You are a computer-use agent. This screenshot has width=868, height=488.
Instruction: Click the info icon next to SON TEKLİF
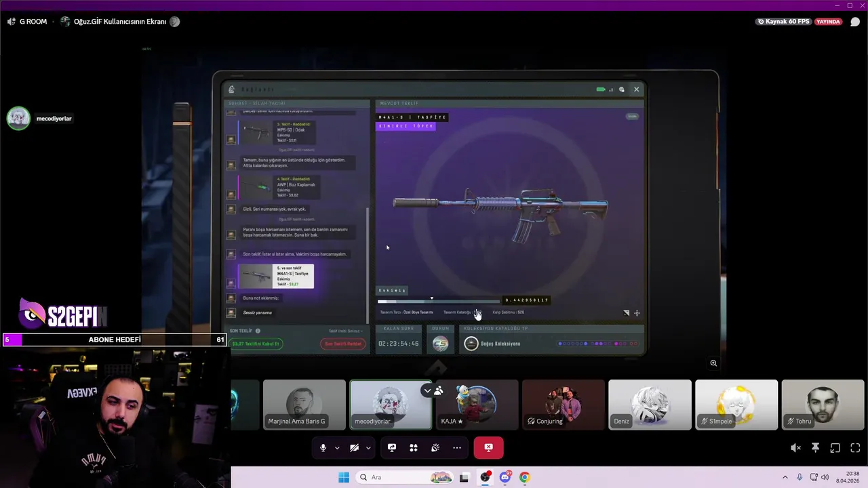pos(258,331)
